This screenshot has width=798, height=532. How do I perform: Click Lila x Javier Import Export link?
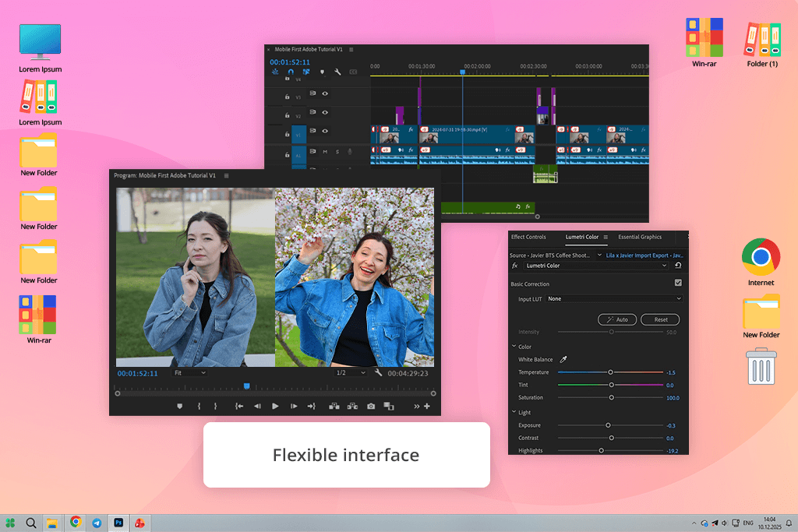(644, 255)
